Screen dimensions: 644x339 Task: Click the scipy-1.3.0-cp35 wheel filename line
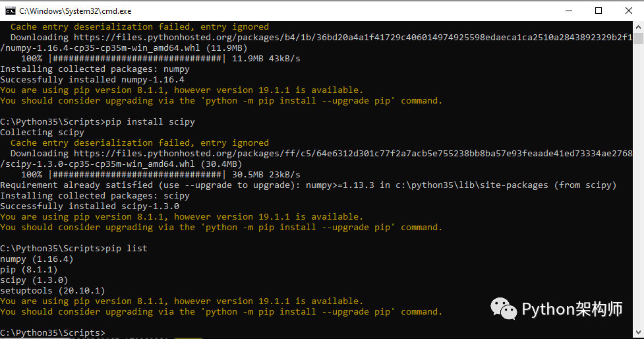click(x=121, y=164)
